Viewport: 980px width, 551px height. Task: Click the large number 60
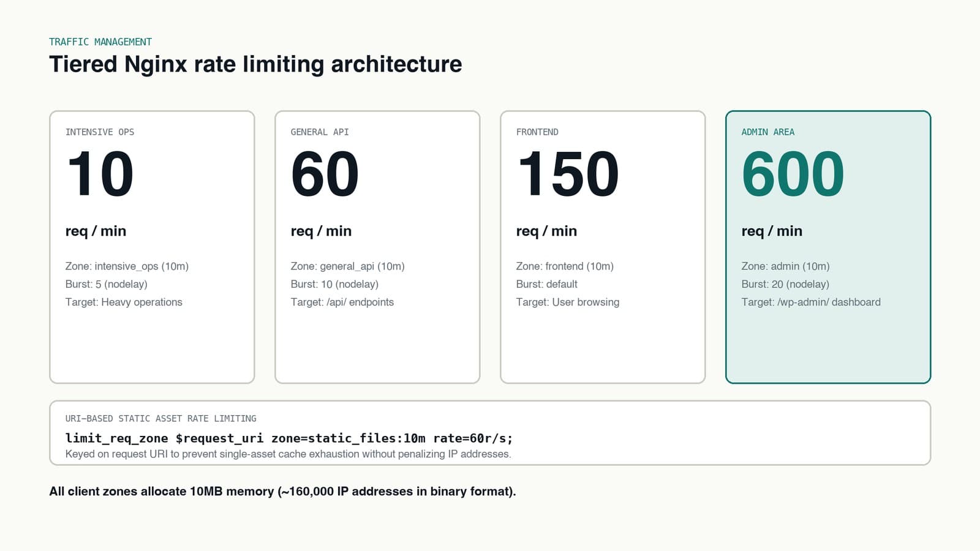click(x=325, y=174)
